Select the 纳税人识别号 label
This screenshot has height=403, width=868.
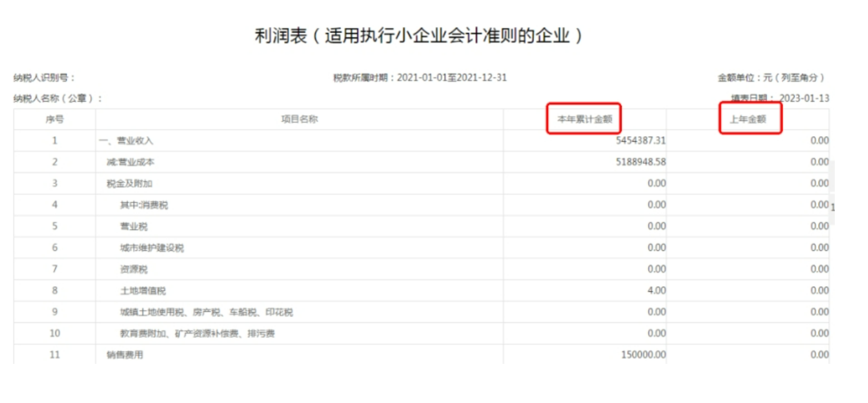tap(44, 78)
